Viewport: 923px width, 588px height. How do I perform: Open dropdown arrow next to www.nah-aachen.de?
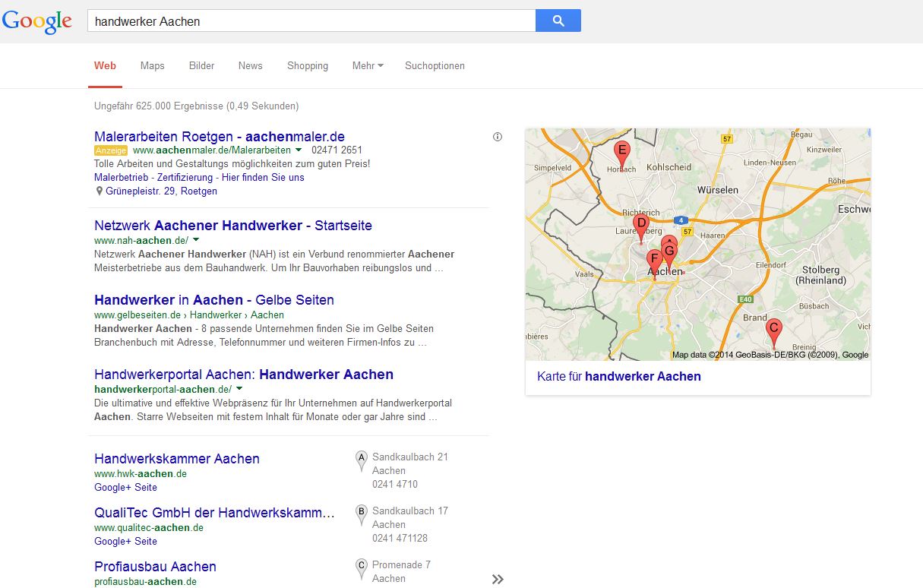click(196, 240)
